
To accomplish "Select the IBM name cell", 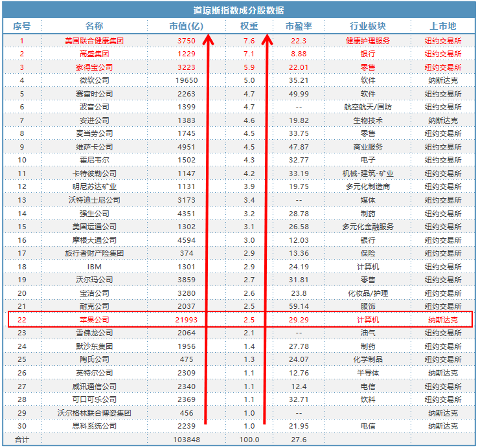I will 94,267.
